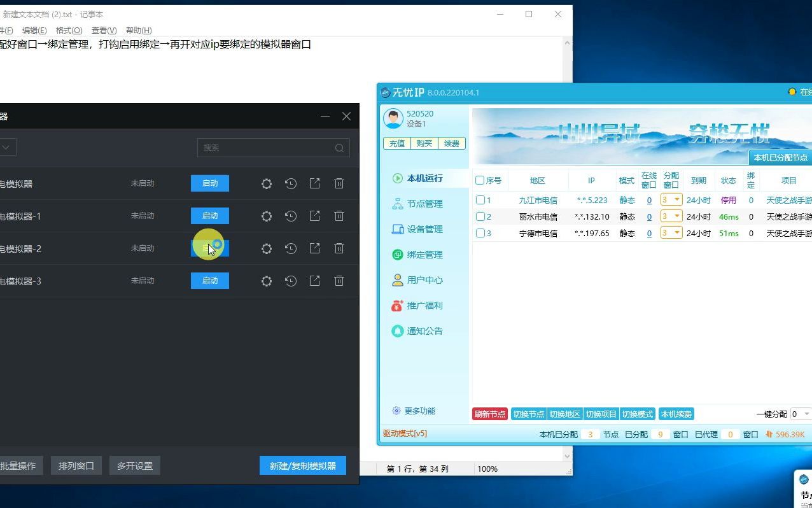Screen dimensions: 812x508
Task: Click inside the 搜索 search field
Action: coord(267,148)
